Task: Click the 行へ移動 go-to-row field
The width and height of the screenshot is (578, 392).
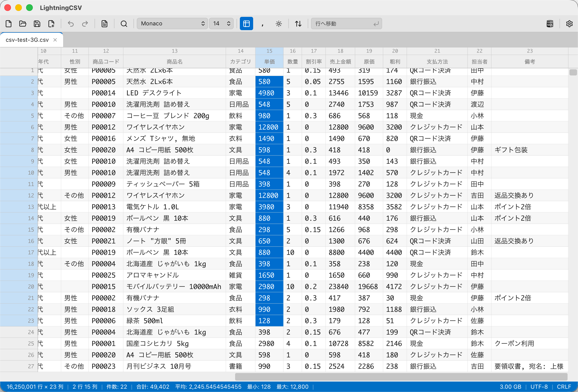Action: [346, 24]
